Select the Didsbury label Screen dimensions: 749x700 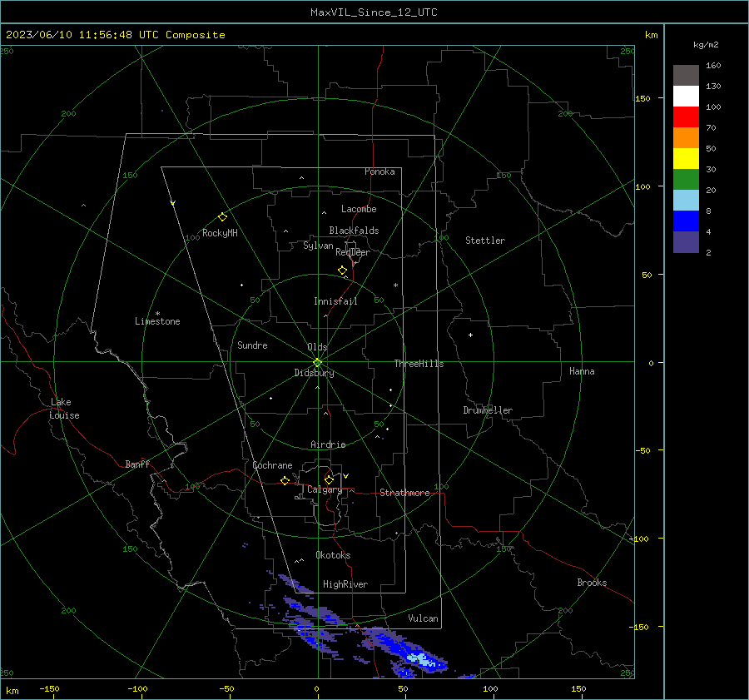(314, 373)
